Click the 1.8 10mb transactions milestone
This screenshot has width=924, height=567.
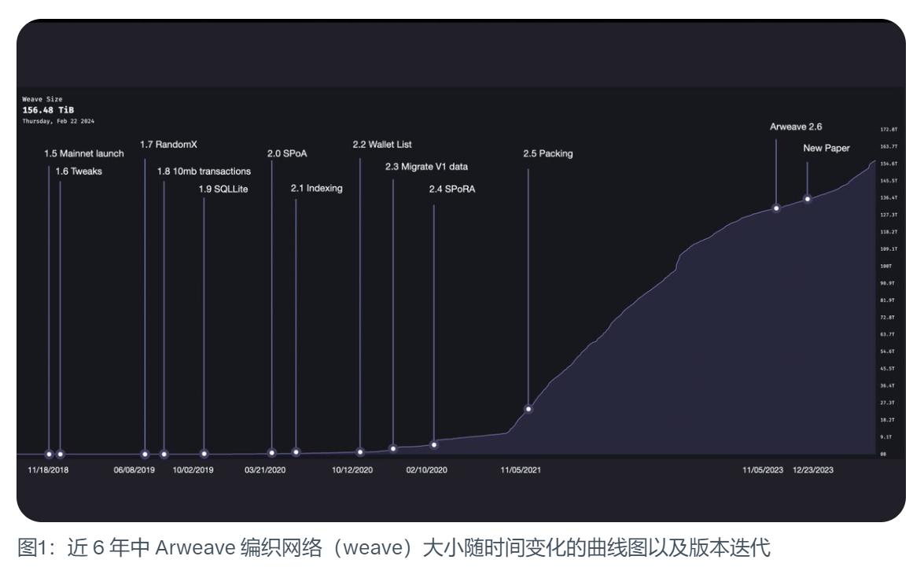point(164,453)
